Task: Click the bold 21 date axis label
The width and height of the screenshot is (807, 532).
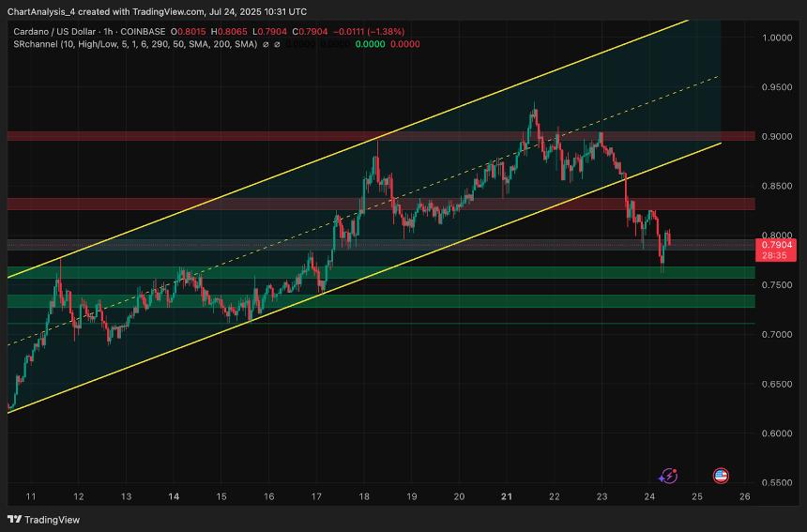Action: (x=507, y=496)
